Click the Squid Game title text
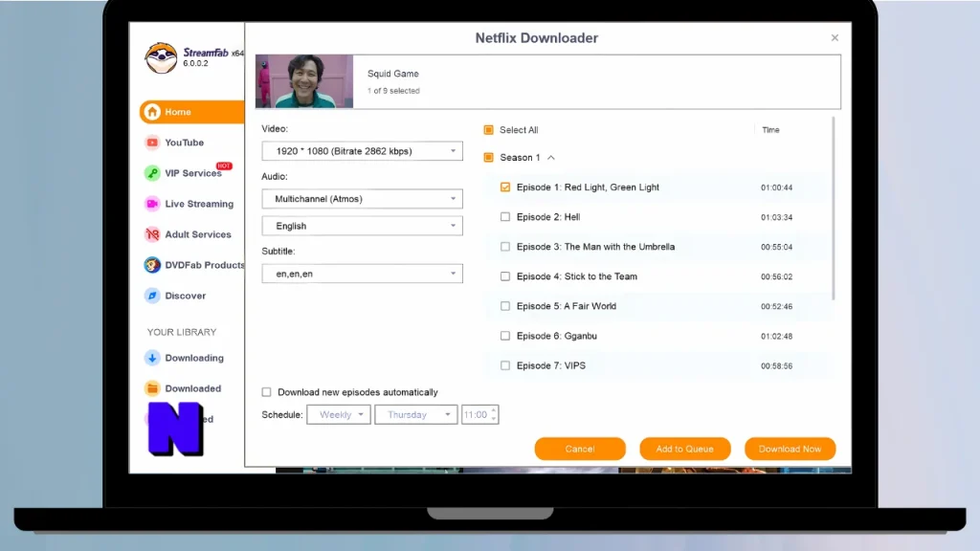The width and height of the screenshot is (980, 551). (393, 74)
